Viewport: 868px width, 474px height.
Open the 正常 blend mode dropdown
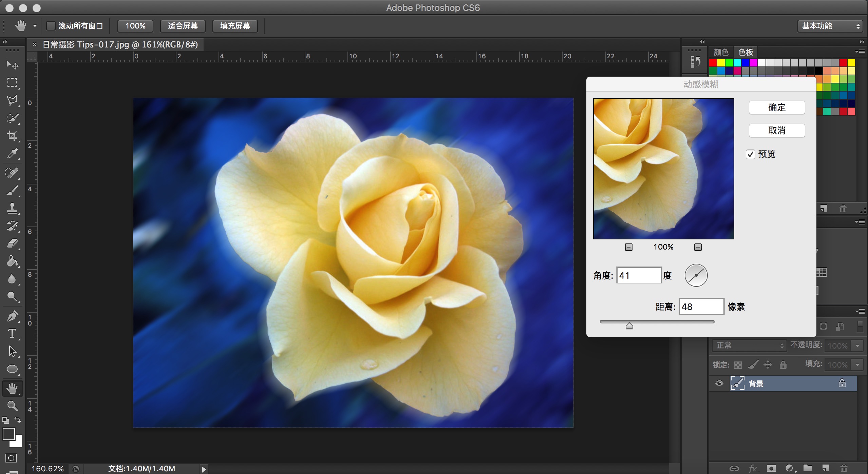(x=749, y=345)
